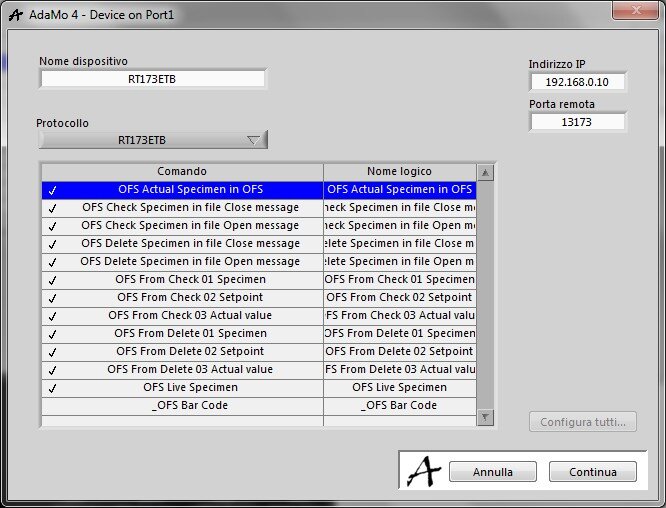Image resolution: width=666 pixels, height=508 pixels.
Task: Toggle checkmark for OFS From Check 01 Specimen
Action: point(52,280)
